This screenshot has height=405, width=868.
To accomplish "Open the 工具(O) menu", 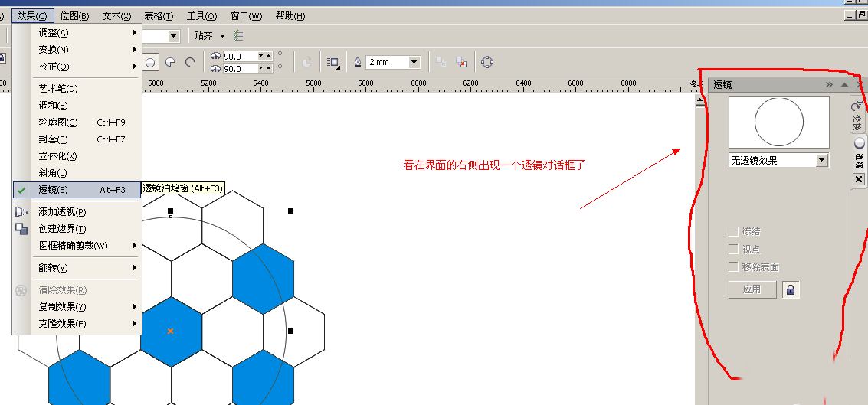I will tap(202, 16).
